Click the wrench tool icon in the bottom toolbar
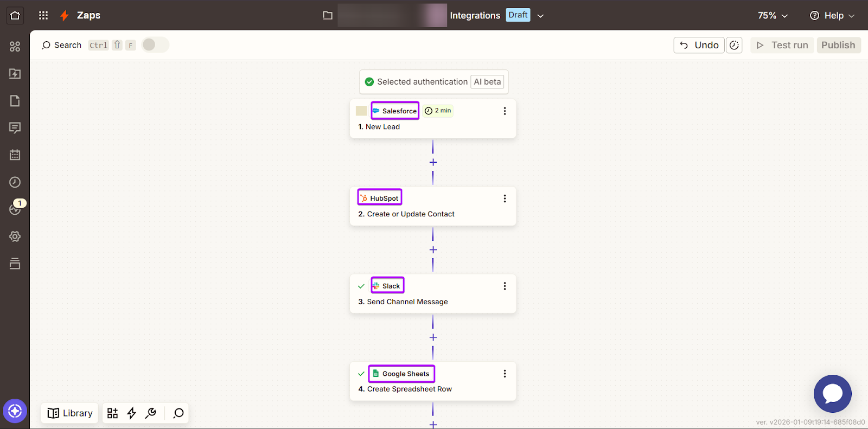Image resolution: width=868 pixels, height=429 pixels. (151, 413)
